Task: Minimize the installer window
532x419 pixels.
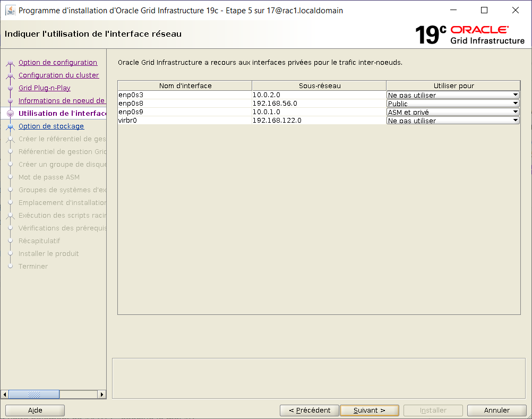Action: coord(453,10)
